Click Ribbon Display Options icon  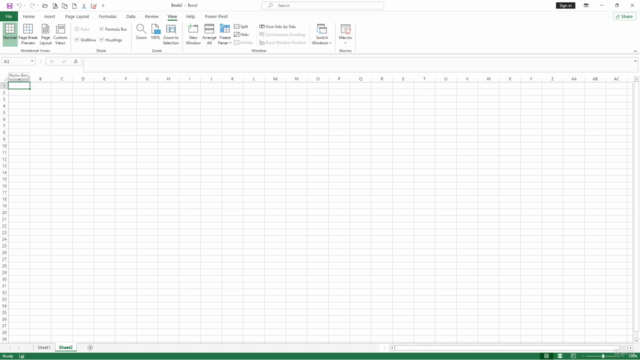[586, 6]
